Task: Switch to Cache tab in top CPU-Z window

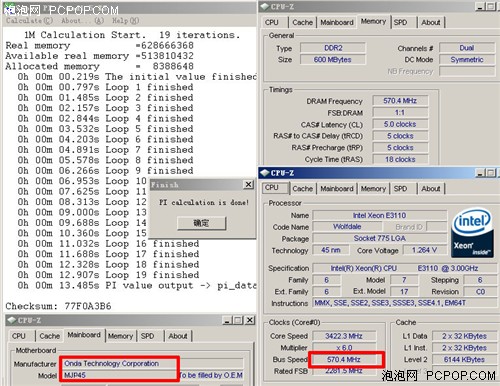Action: coord(302,22)
